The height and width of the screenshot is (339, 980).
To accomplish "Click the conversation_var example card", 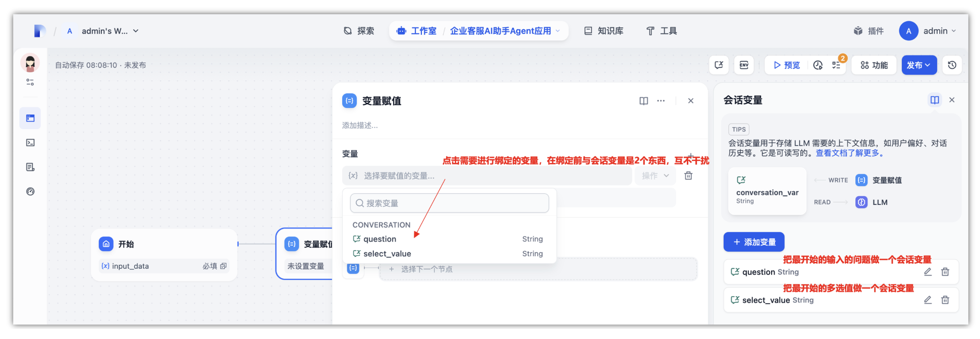I will pos(768,191).
